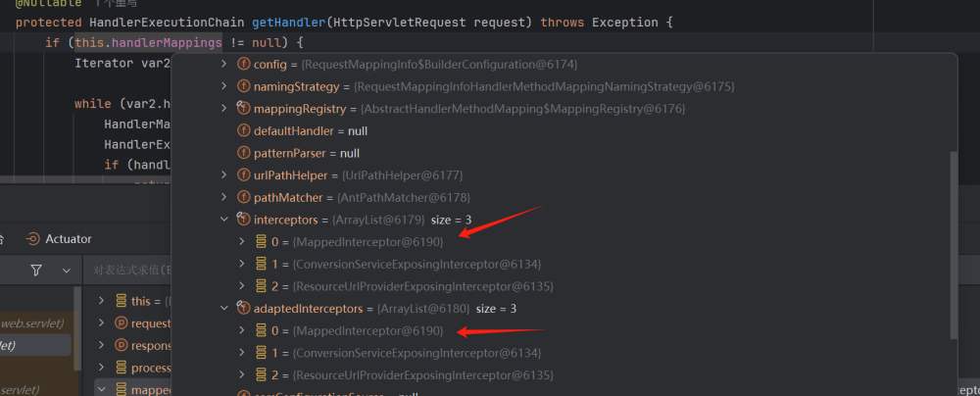Click the selected stack frame row
The image size is (980, 396).
click(x=35, y=345)
